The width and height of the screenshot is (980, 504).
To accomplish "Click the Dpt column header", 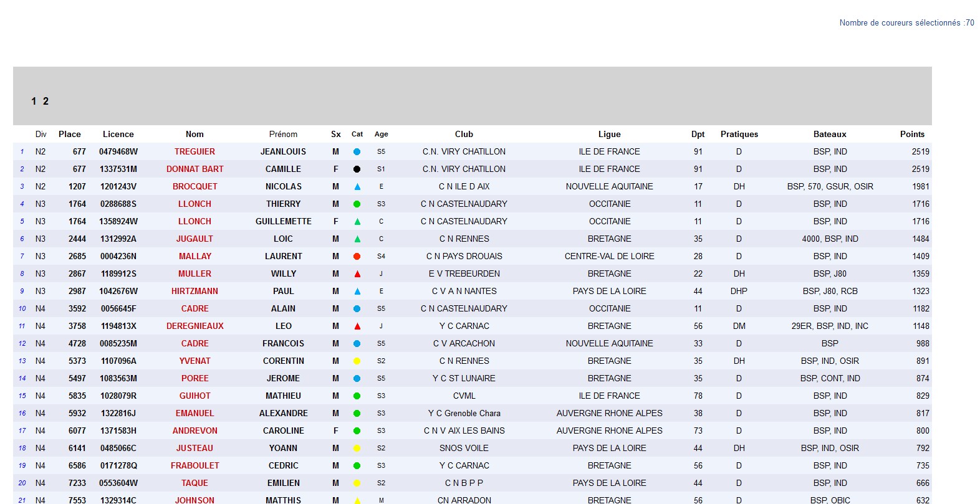I will (x=698, y=134).
